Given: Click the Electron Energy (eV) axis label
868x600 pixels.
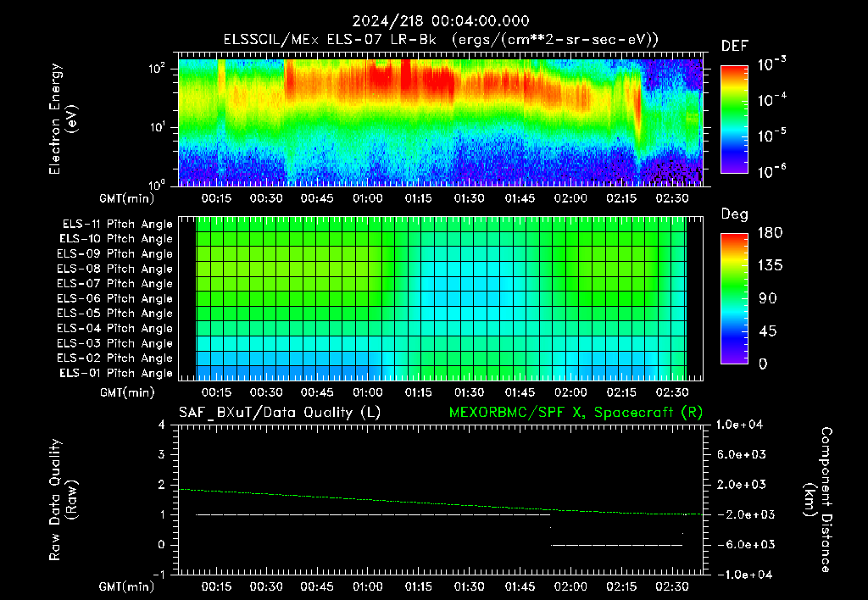Looking at the screenshot, I should [63, 119].
